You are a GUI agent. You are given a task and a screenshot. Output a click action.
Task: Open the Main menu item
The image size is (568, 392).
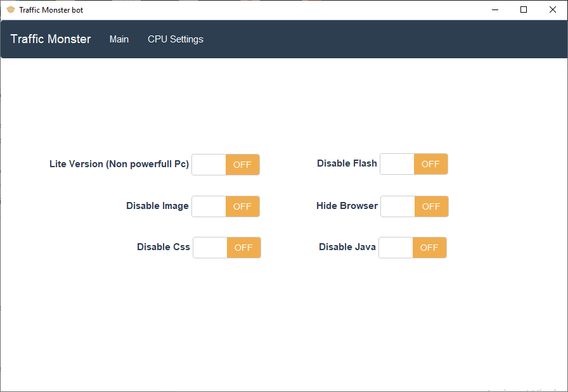(119, 39)
